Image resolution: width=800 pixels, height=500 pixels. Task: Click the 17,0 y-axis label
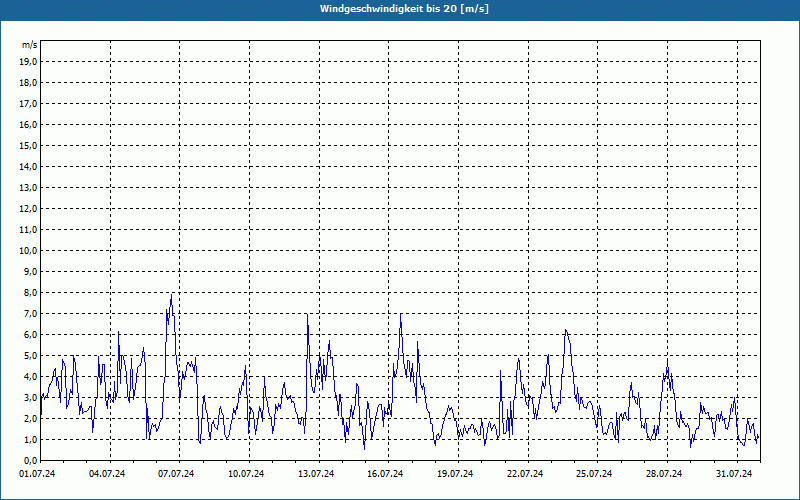(x=28, y=104)
